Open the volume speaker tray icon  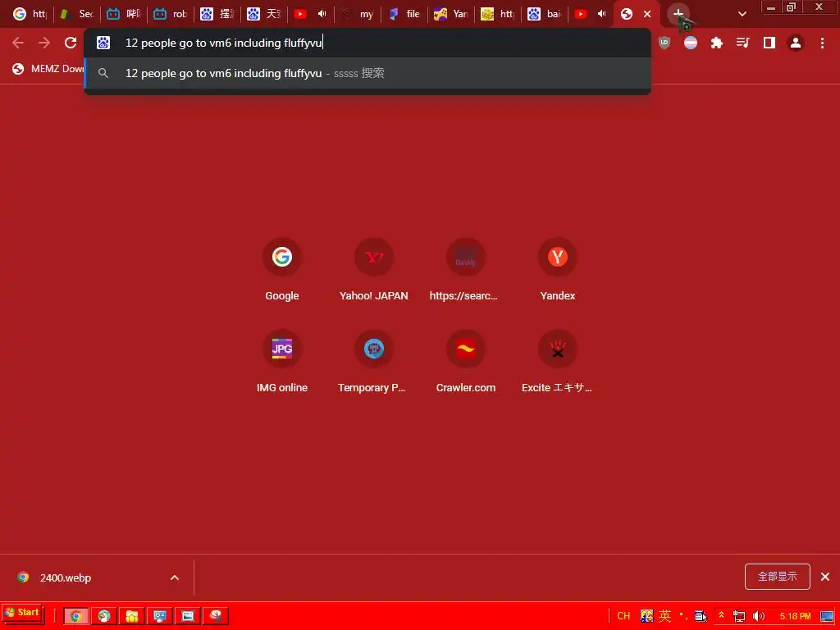[759, 616]
